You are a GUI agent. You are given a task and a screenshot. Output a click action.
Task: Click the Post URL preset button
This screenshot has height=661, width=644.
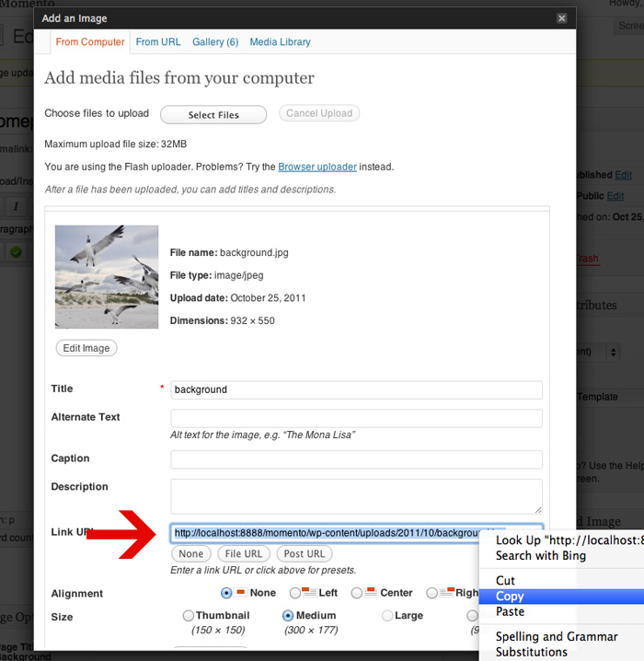[x=305, y=554]
